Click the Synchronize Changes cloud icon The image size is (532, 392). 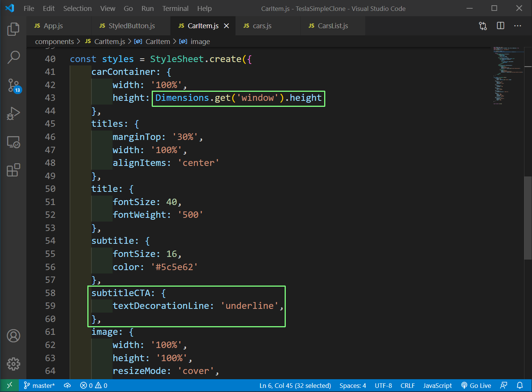[67, 385]
